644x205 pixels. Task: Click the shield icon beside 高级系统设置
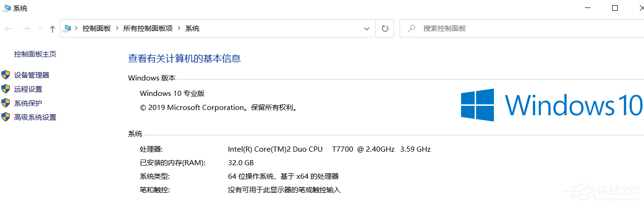(x=6, y=117)
